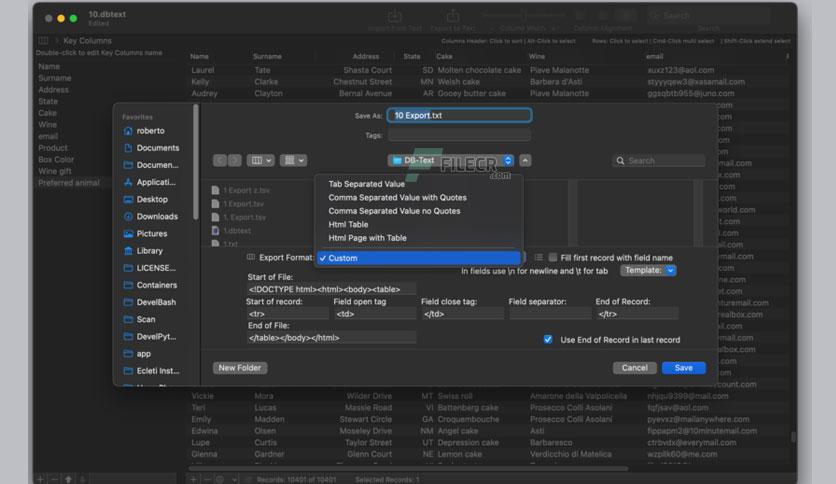
Task: Toggle the Key Columns sidebar icon in 10.dbtext
Action: point(44,41)
